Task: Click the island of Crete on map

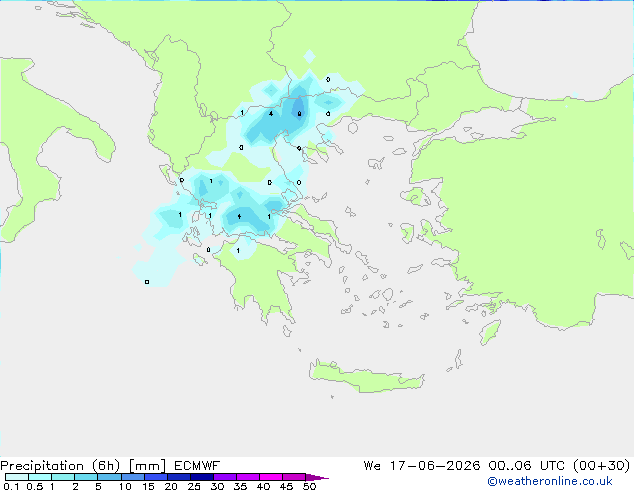Action: point(366,376)
